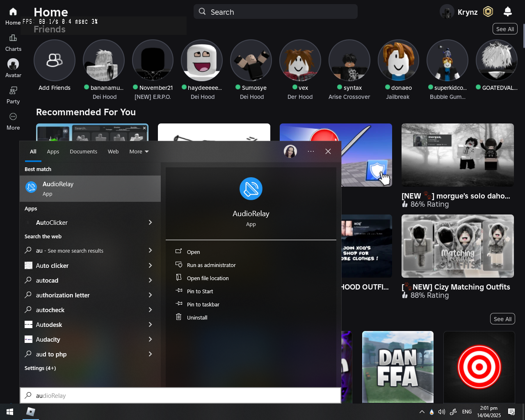Screen dimensions: 525x420
Task: Click the Roblox Search field
Action: [276, 12]
